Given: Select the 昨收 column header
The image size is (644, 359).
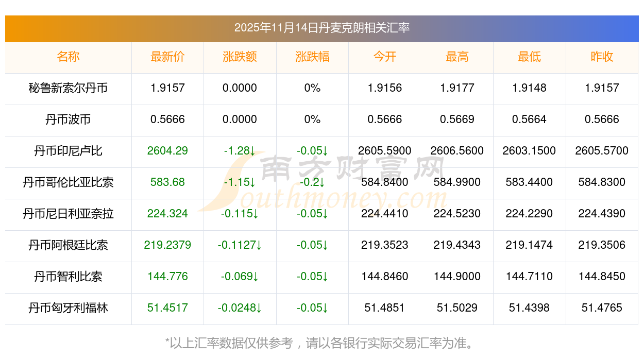Looking at the screenshot, I should 602,57.
